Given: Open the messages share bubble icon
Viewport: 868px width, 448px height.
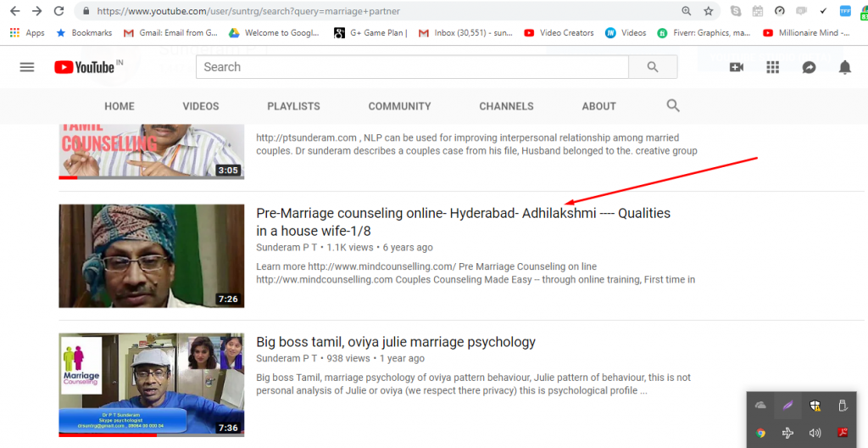Looking at the screenshot, I should (809, 67).
